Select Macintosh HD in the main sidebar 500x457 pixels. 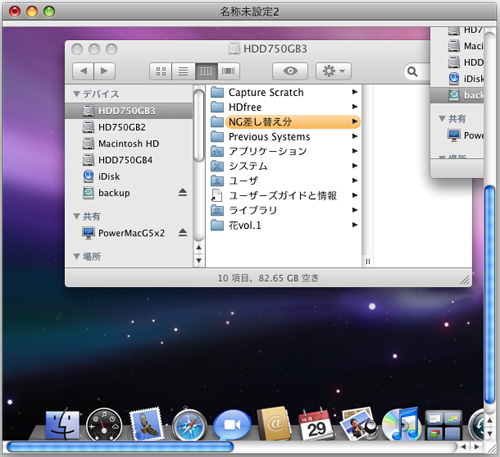[x=129, y=143]
